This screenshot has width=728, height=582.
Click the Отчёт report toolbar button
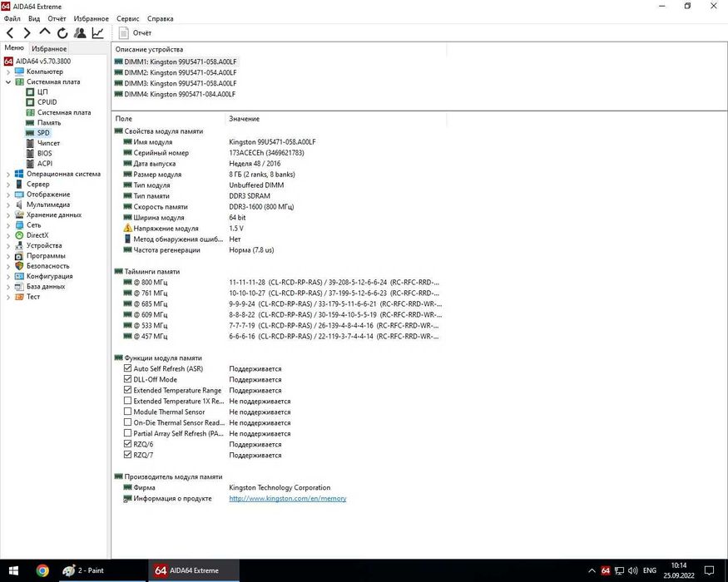click(x=135, y=32)
